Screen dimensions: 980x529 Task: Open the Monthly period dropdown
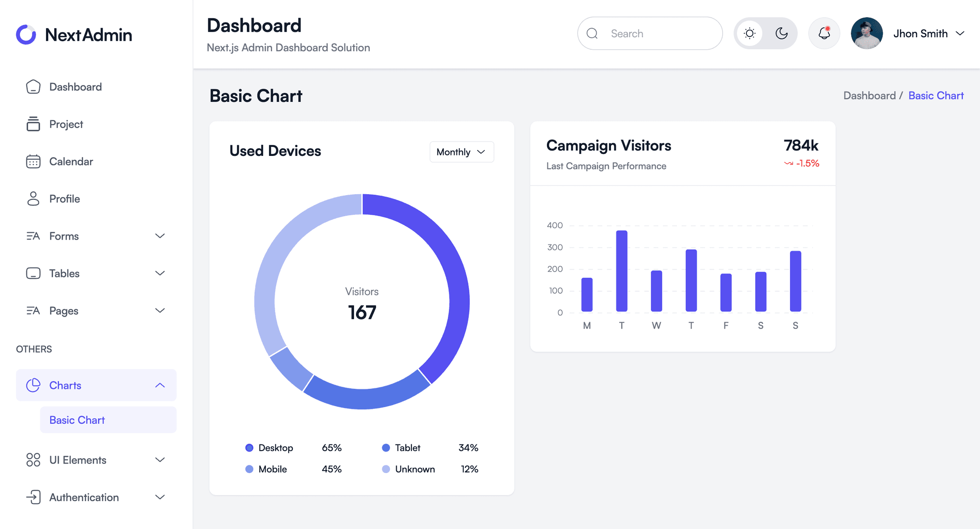click(462, 152)
